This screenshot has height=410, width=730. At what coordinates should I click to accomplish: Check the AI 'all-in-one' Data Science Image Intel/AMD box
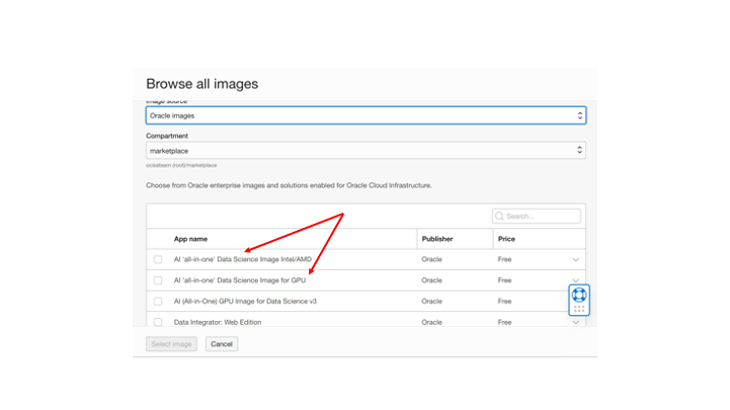[158, 259]
